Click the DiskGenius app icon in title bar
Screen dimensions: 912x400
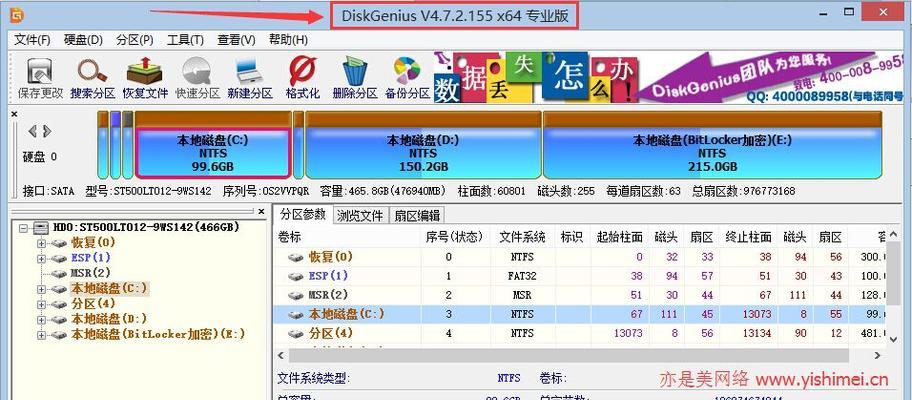pyautogui.click(x=17, y=14)
